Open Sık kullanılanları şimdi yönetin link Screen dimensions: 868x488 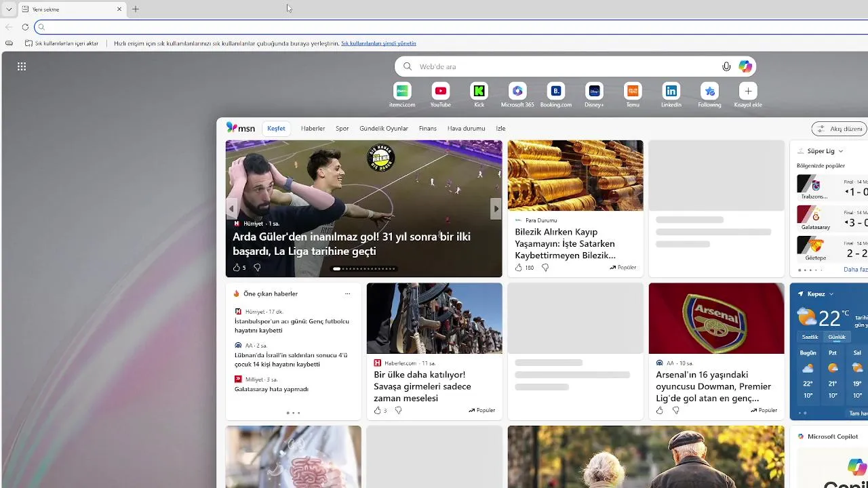tap(378, 43)
